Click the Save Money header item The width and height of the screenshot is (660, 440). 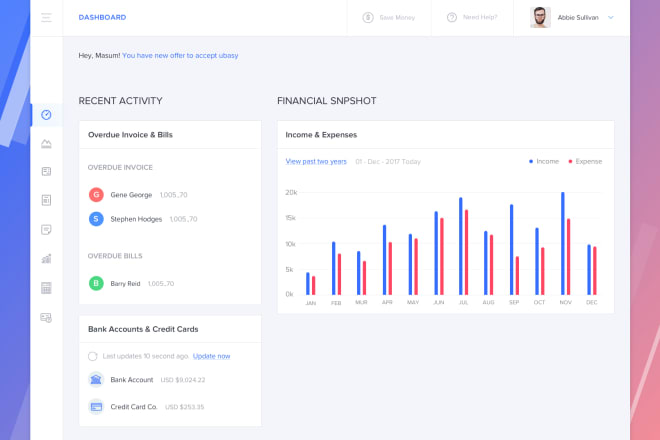coord(389,17)
